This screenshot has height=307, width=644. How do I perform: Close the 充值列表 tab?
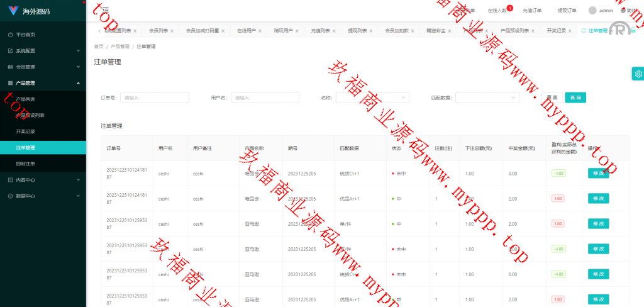click(334, 31)
